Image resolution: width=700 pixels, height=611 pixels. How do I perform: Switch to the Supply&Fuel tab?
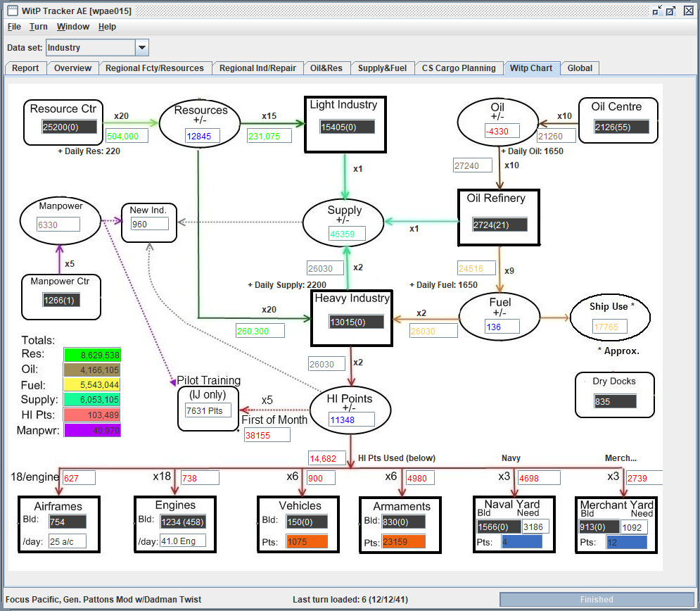point(382,68)
